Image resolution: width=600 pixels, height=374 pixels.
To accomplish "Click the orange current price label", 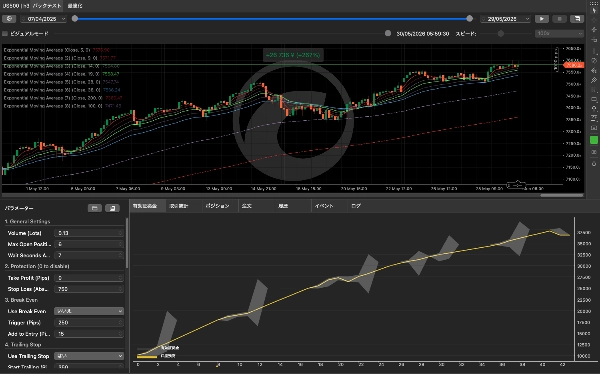I will click(573, 65).
